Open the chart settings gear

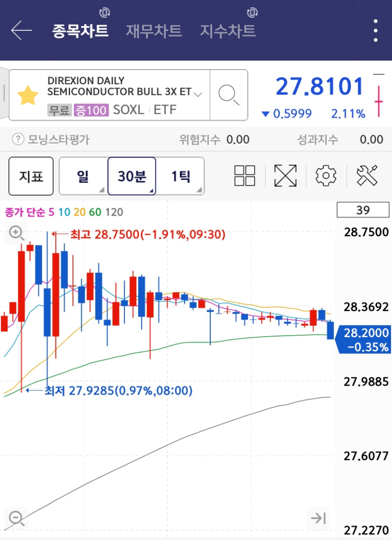click(x=325, y=175)
